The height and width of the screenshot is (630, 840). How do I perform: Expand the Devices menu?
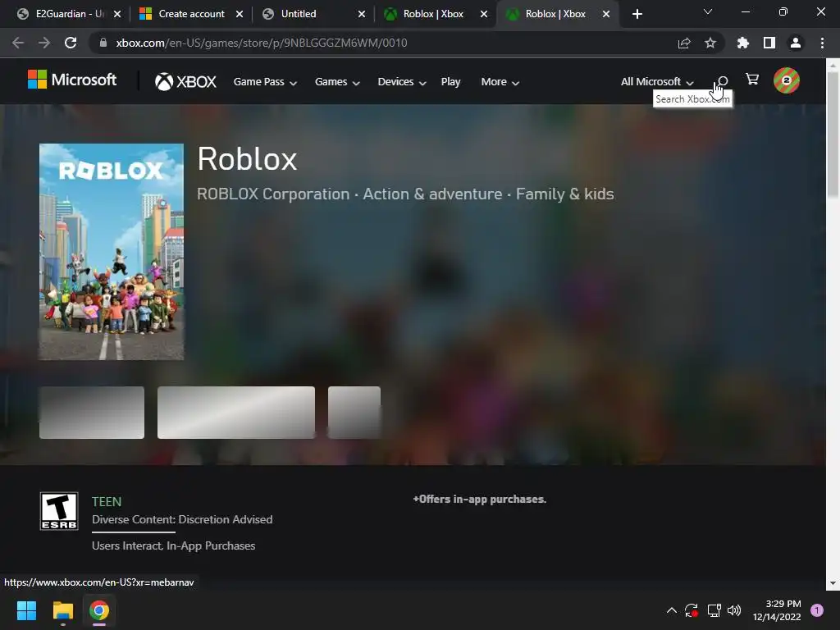[x=402, y=82]
